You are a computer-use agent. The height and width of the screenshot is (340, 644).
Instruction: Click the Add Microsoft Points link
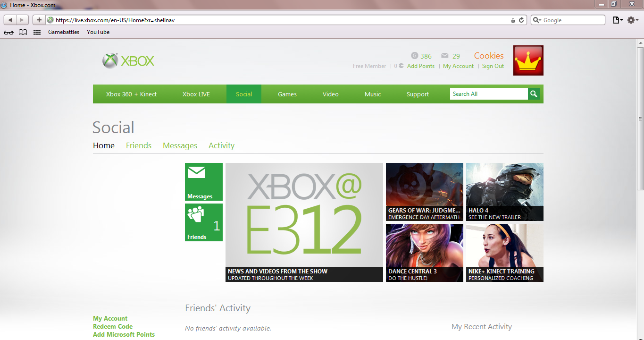(124, 334)
